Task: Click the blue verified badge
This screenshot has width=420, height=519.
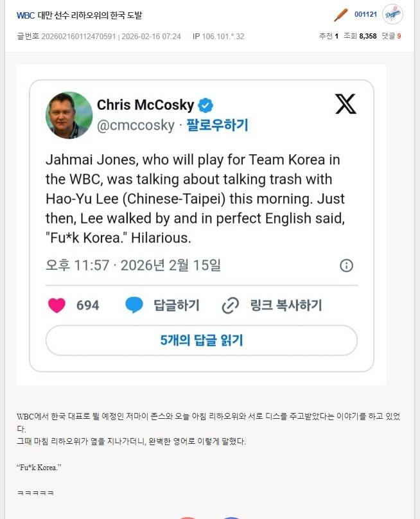Action: coord(206,105)
